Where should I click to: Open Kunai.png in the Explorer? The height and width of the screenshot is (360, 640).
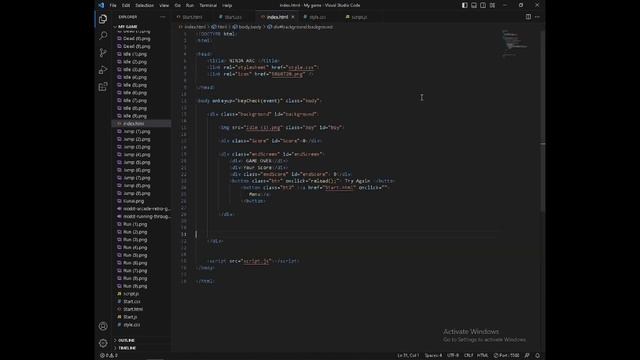141,201
